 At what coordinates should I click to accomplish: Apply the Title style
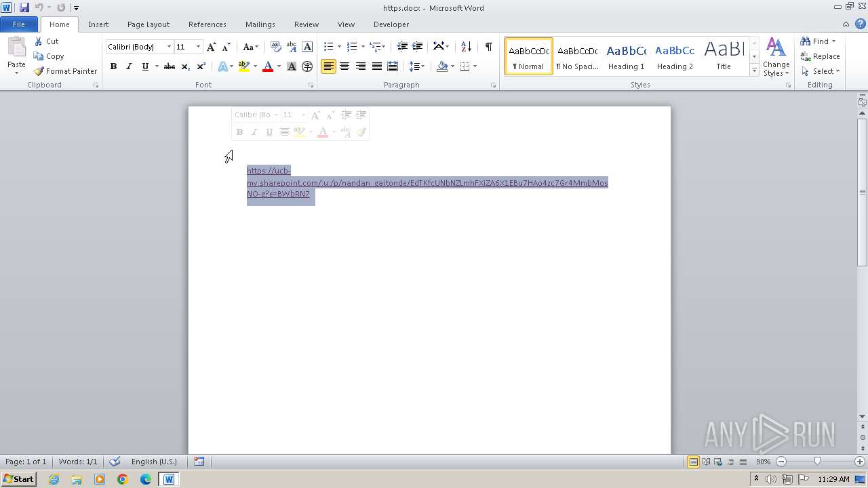[x=724, y=56]
